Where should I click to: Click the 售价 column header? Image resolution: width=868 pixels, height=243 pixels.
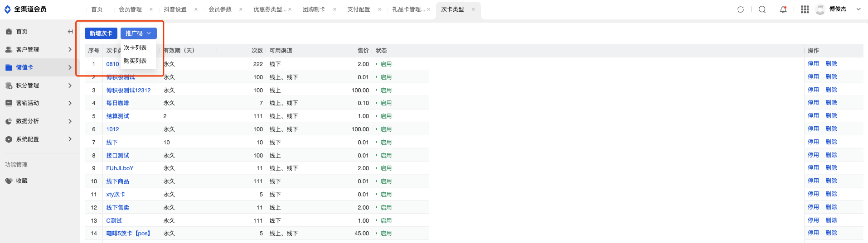363,51
